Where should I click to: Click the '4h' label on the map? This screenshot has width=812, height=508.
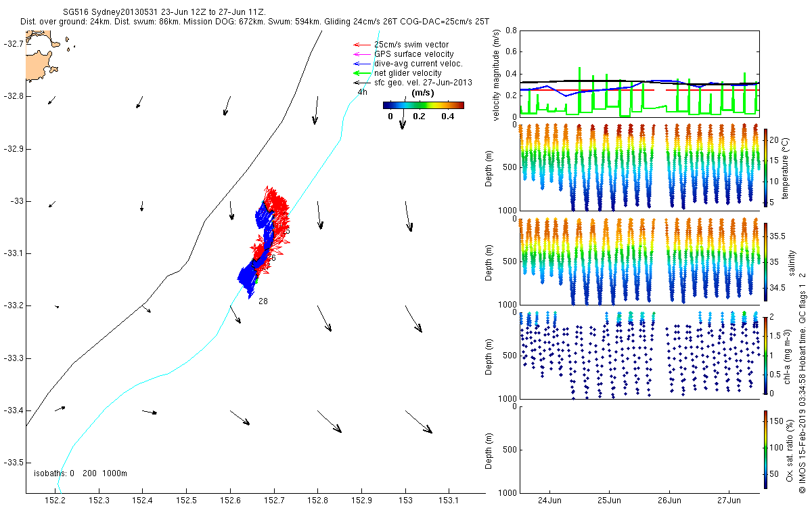point(363,93)
